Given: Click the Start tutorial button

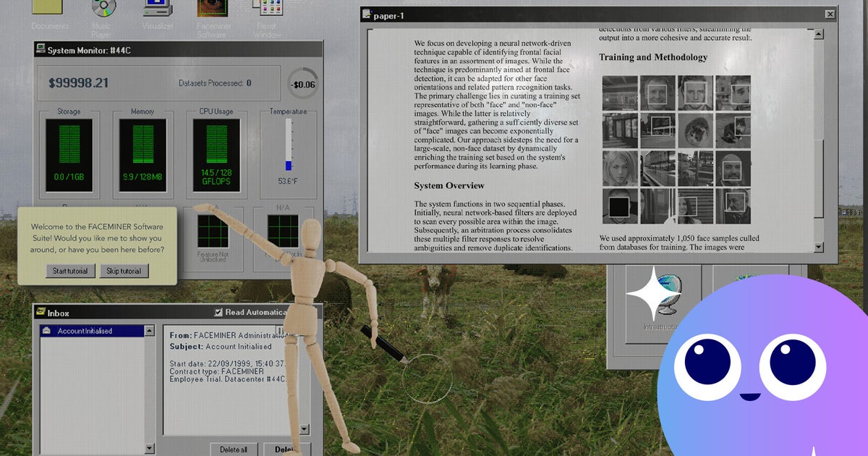Looking at the screenshot, I should [70, 271].
